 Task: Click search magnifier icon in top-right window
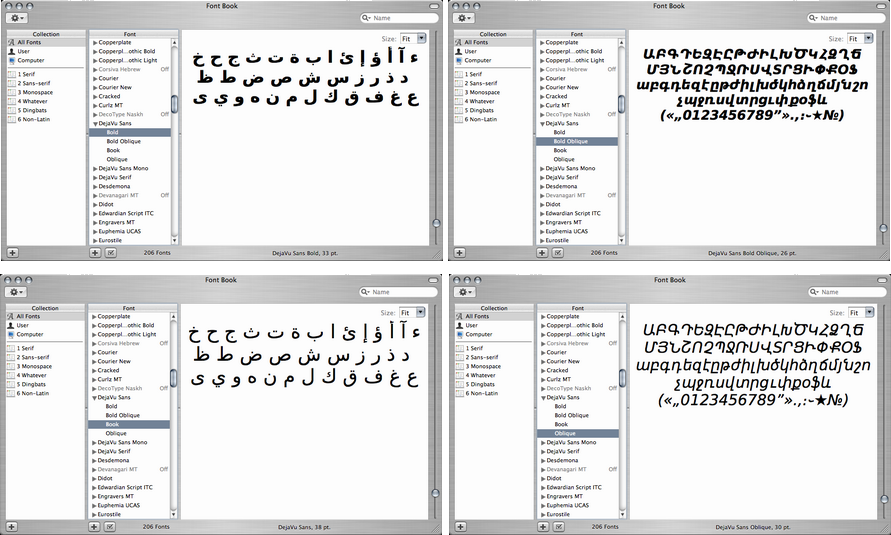pyautogui.click(x=811, y=18)
